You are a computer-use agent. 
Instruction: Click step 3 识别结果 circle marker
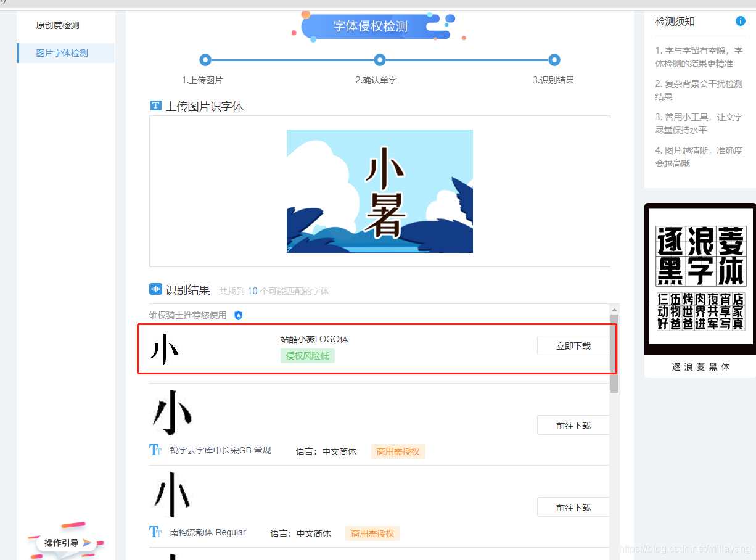[554, 60]
